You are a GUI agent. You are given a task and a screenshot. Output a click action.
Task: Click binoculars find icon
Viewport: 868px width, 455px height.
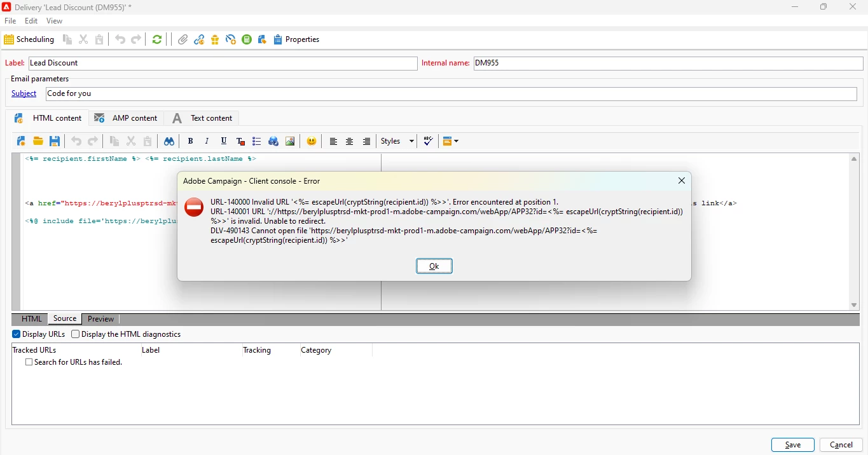point(169,141)
